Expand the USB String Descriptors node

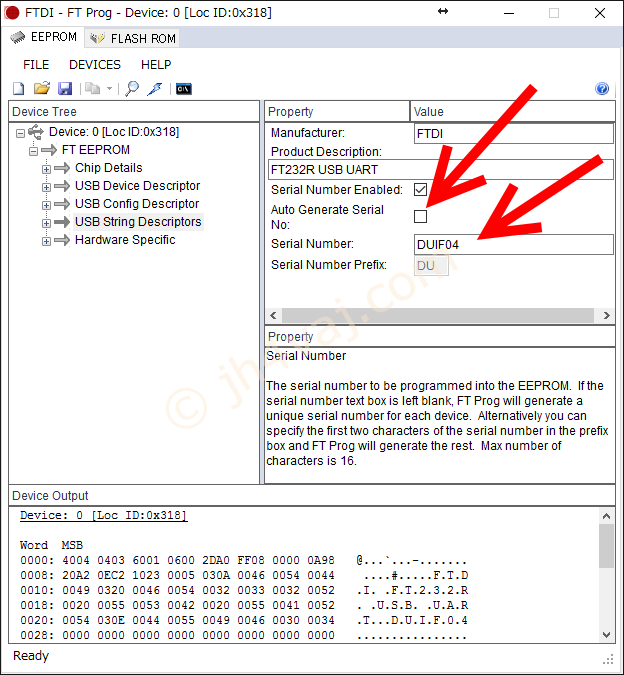(46, 223)
